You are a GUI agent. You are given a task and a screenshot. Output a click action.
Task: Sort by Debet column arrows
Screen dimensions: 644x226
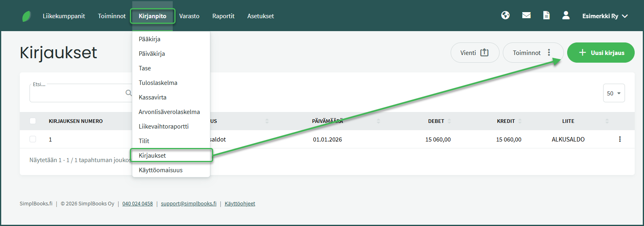click(x=449, y=121)
